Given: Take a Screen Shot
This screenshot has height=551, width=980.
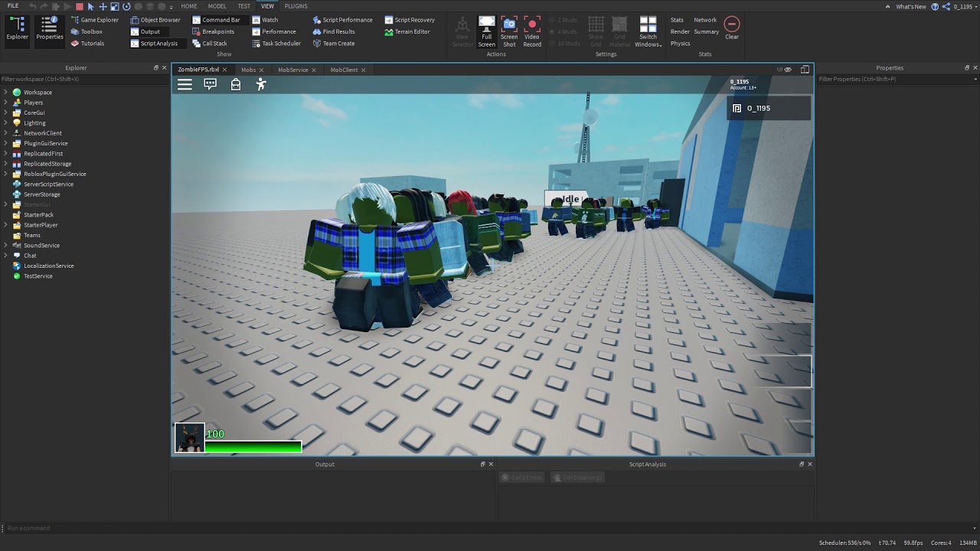Looking at the screenshot, I should point(509,31).
